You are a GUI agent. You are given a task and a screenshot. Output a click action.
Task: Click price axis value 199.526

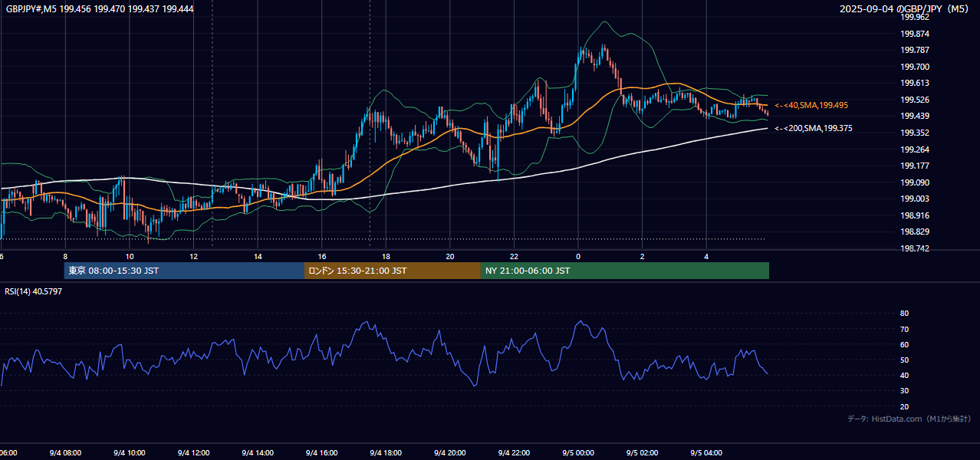point(915,100)
